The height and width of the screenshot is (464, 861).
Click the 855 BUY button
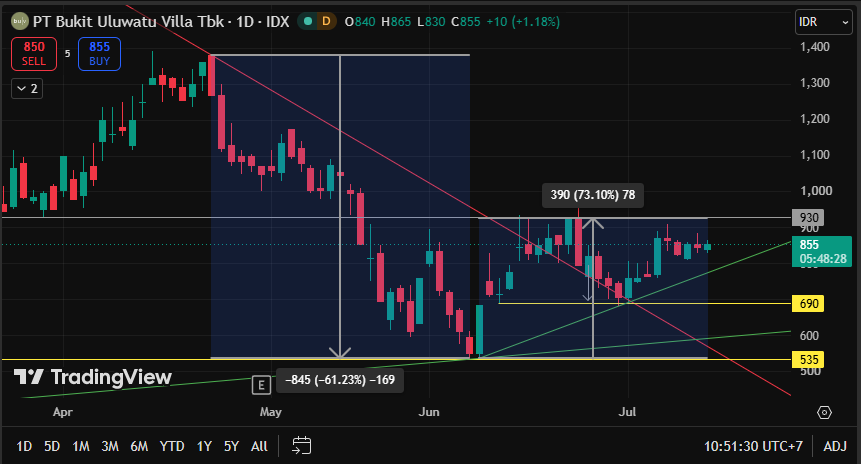click(99, 54)
